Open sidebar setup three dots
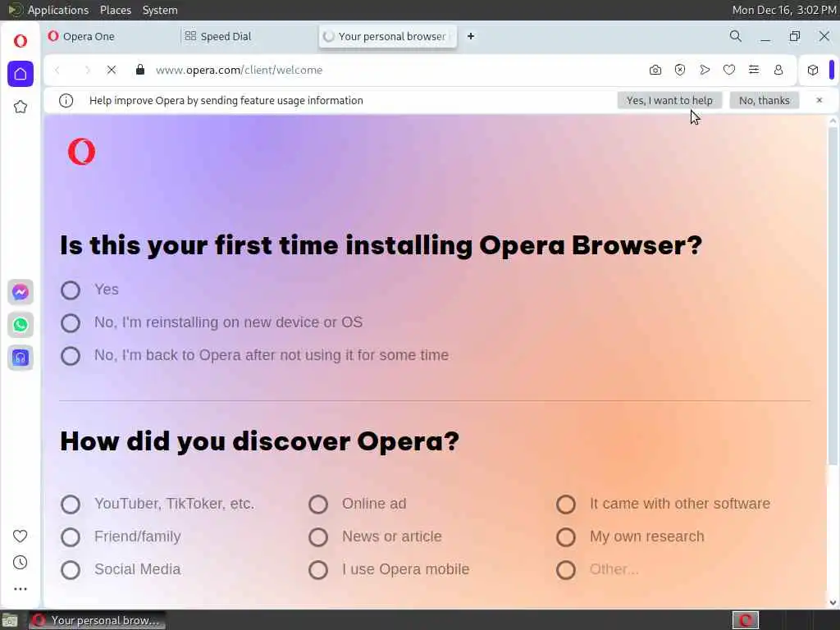This screenshot has height=630, width=840. 21,589
